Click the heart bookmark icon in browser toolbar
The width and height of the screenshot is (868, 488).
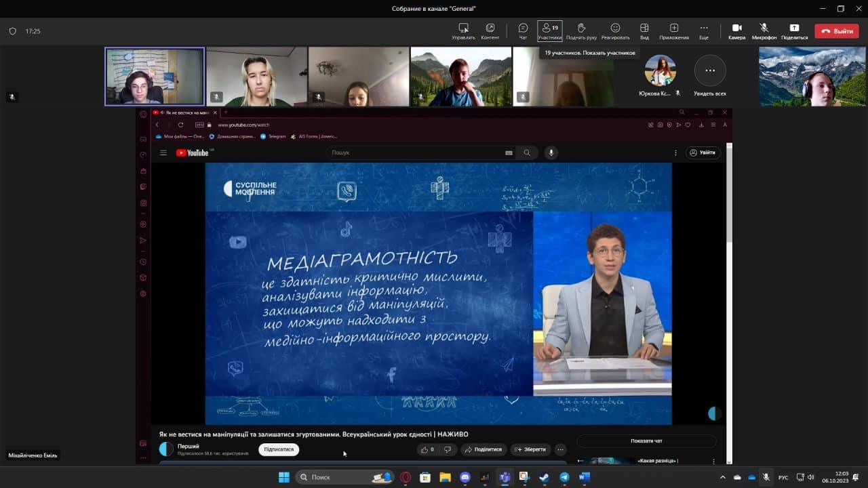coord(688,125)
